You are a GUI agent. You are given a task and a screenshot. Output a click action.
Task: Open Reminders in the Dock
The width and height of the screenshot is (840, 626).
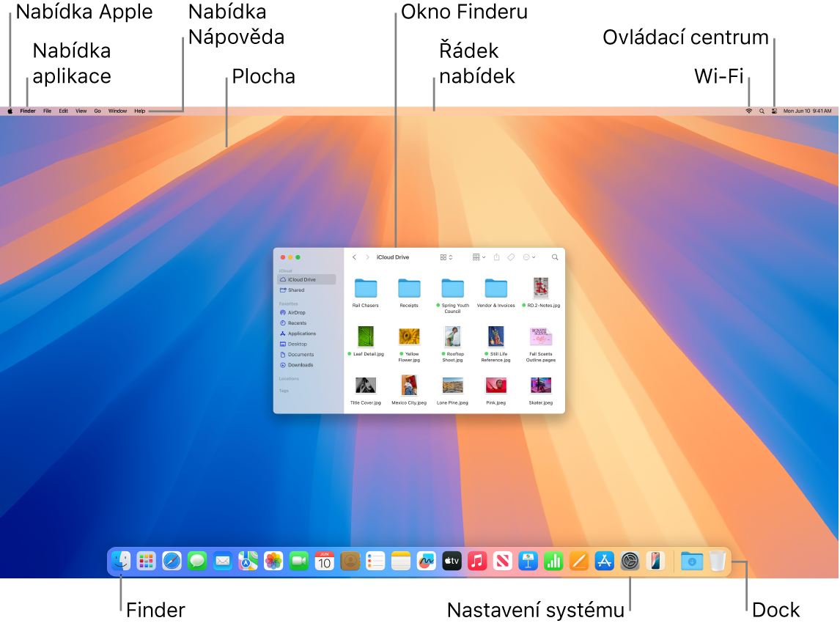pos(375,561)
